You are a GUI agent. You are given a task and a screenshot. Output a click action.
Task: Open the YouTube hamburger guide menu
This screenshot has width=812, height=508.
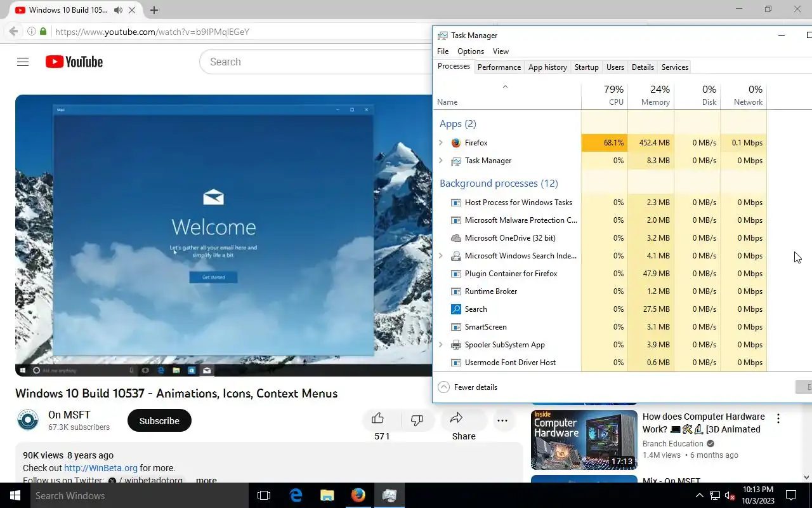(23, 62)
